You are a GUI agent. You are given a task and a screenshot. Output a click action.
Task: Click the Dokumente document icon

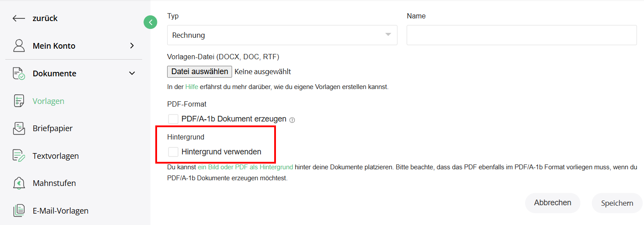(19, 73)
